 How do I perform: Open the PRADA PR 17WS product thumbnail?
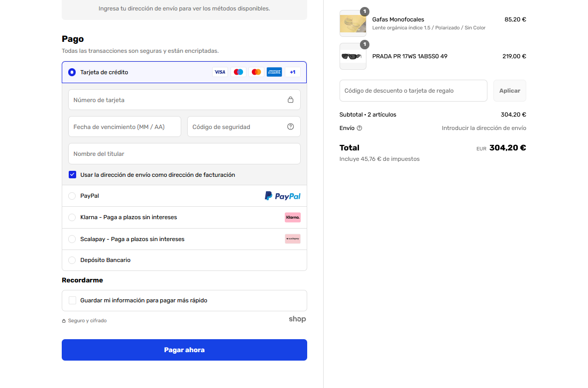point(353,56)
